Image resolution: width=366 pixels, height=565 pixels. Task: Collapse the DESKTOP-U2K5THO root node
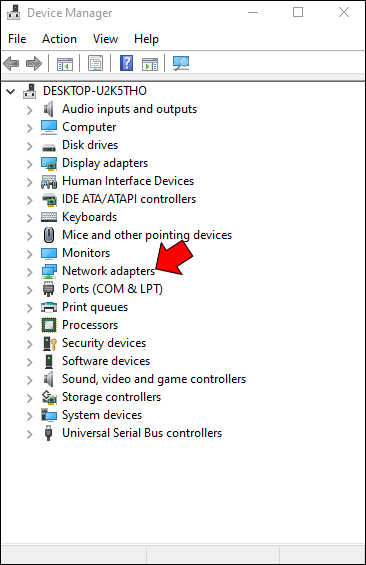(11, 92)
